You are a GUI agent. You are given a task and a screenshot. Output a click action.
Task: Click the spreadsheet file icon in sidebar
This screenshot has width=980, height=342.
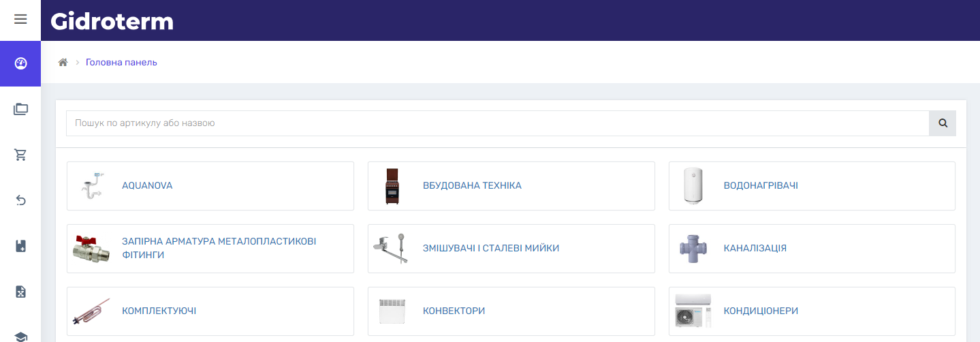coord(20,292)
